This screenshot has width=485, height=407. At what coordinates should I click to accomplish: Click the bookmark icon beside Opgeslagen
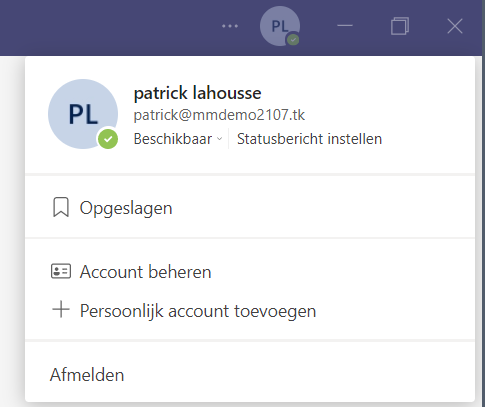(61, 207)
